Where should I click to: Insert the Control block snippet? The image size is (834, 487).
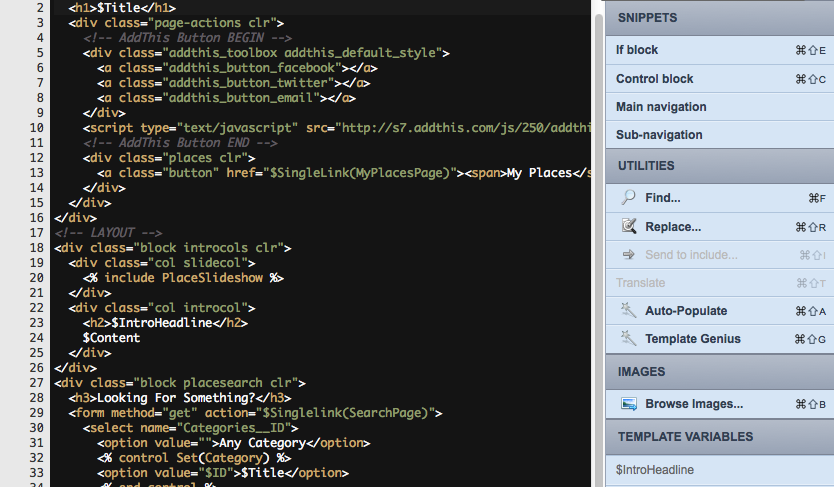click(654, 79)
